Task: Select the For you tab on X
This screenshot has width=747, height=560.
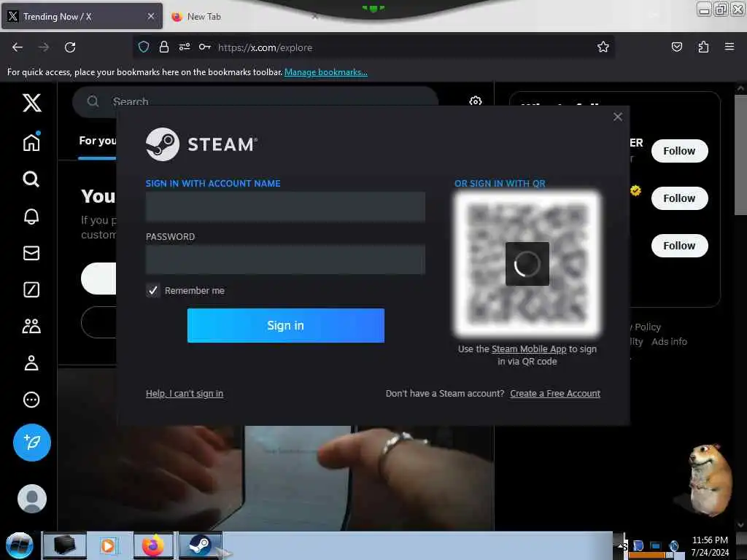Action: tap(97, 141)
